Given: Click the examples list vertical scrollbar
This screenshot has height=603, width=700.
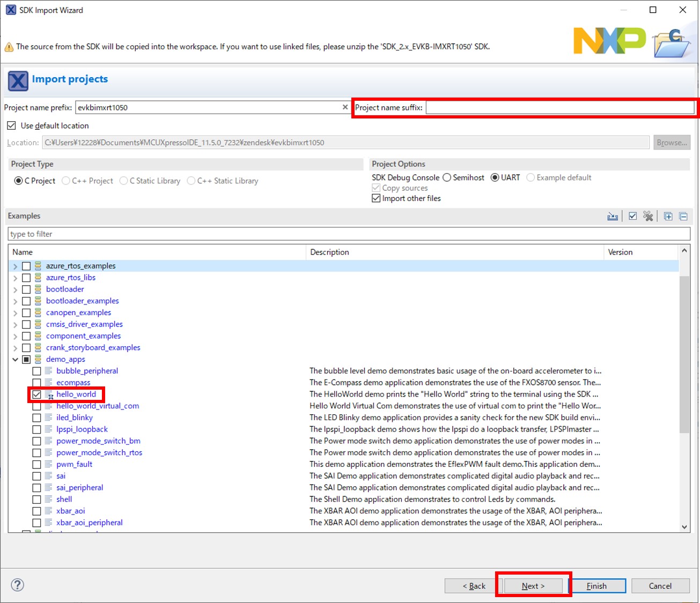Looking at the screenshot, I should coord(684,354).
